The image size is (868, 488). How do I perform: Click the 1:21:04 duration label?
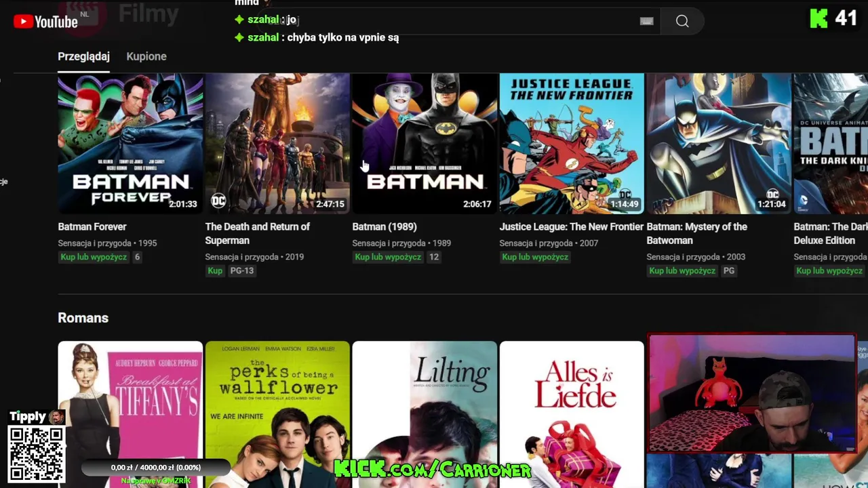[x=772, y=204]
